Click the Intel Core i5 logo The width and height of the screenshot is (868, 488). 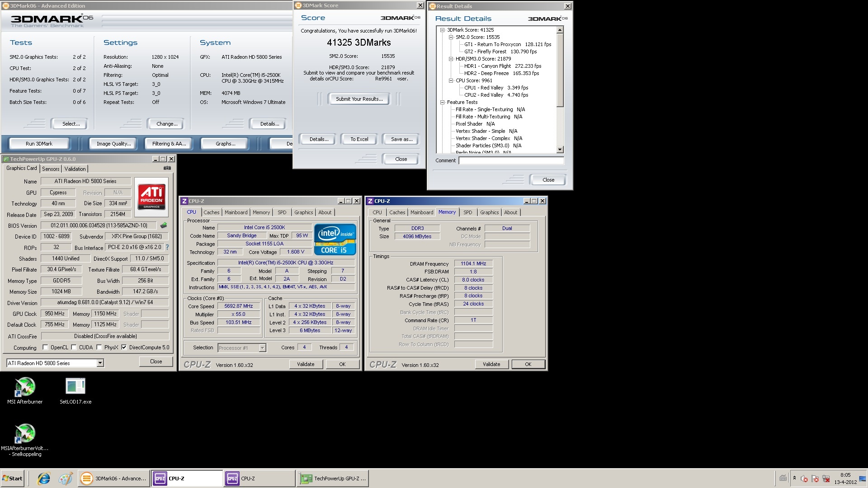tap(335, 239)
